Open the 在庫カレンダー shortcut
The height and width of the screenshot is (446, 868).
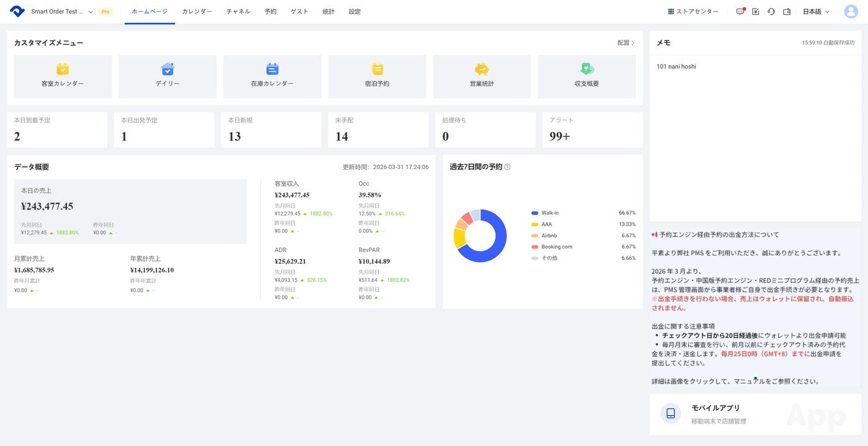pyautogui.click(x=272, y=77)
